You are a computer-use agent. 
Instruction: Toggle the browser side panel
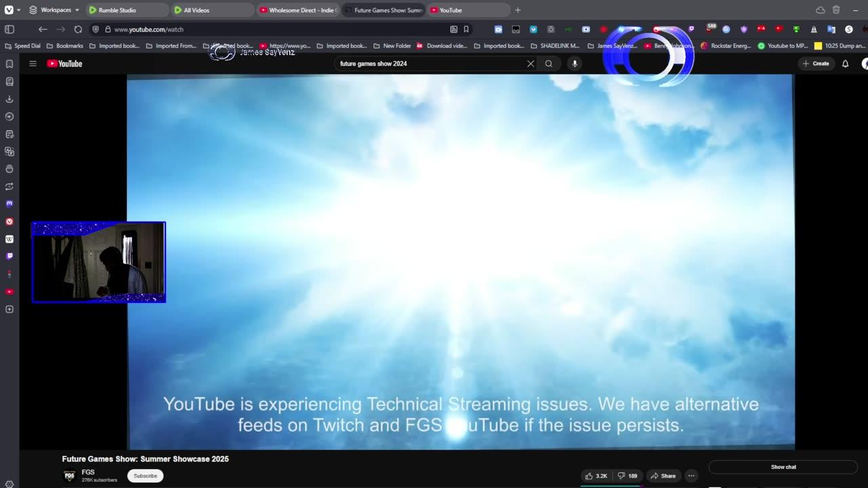(9, 29)
